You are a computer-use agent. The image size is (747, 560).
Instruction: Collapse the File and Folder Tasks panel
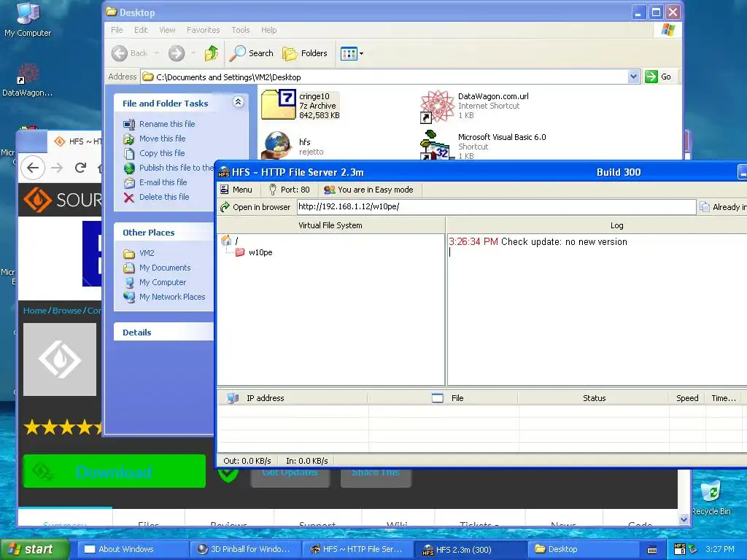click(x=239, y=101)
